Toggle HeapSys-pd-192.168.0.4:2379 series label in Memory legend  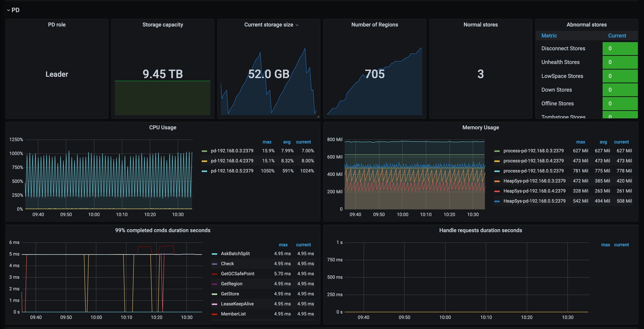coord(534,191)
